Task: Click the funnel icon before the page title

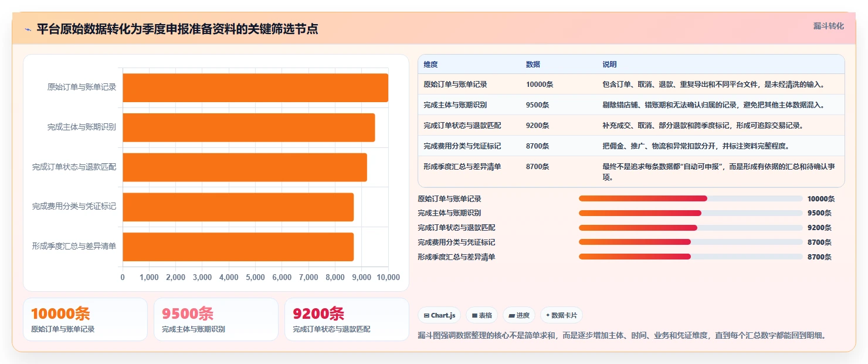Action: pos(28,29)
